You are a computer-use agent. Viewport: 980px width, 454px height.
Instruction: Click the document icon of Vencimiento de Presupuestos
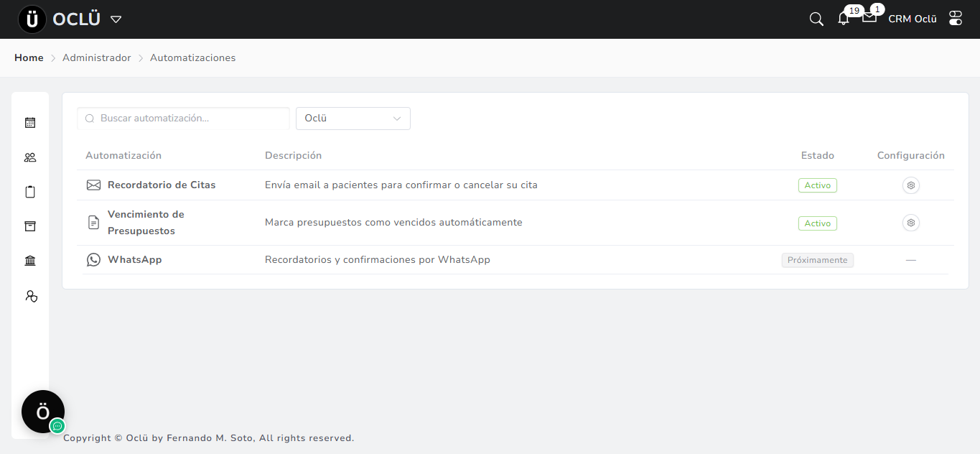click(x=93, y=223)
